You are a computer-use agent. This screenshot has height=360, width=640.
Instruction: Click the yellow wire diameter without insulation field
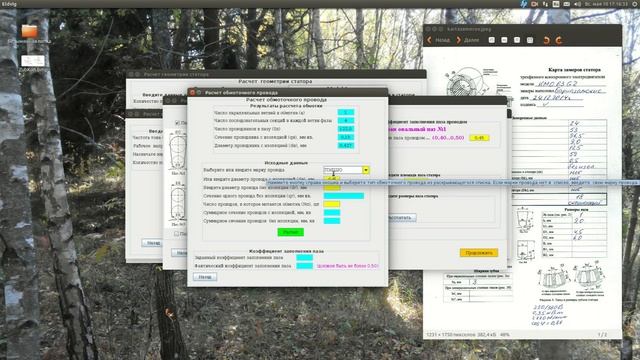pyautogui.click(x=332, y=188)
